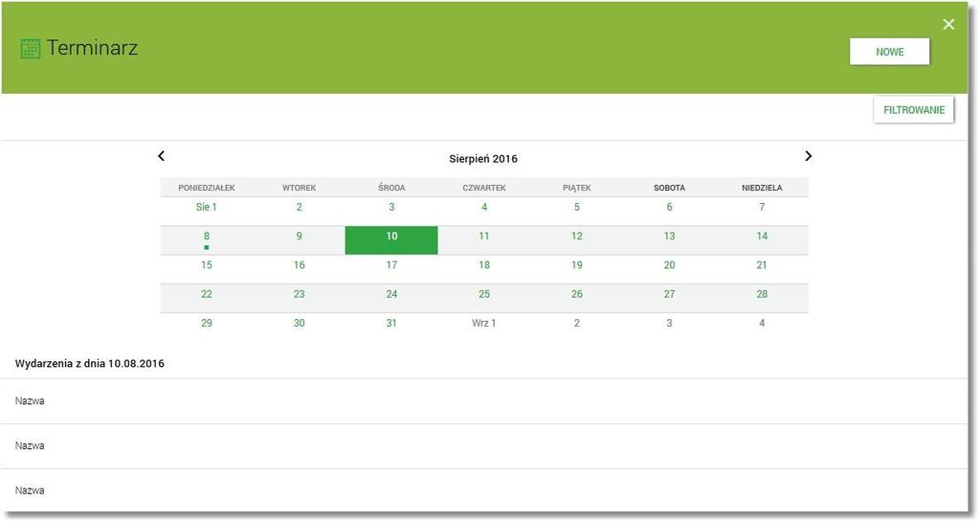Screen dimensions: 980x523
Task: Click the Terminarz title text
Action: coord(92,48)
